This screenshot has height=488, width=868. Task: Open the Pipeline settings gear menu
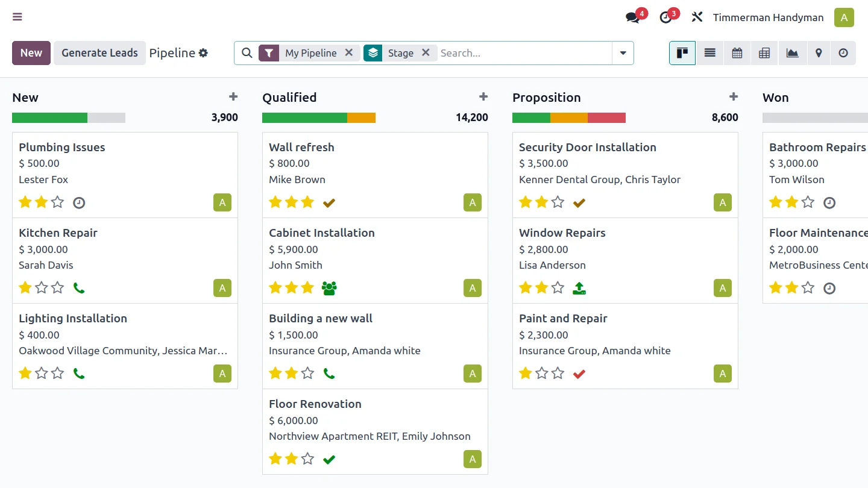click(x=204, y=53)
